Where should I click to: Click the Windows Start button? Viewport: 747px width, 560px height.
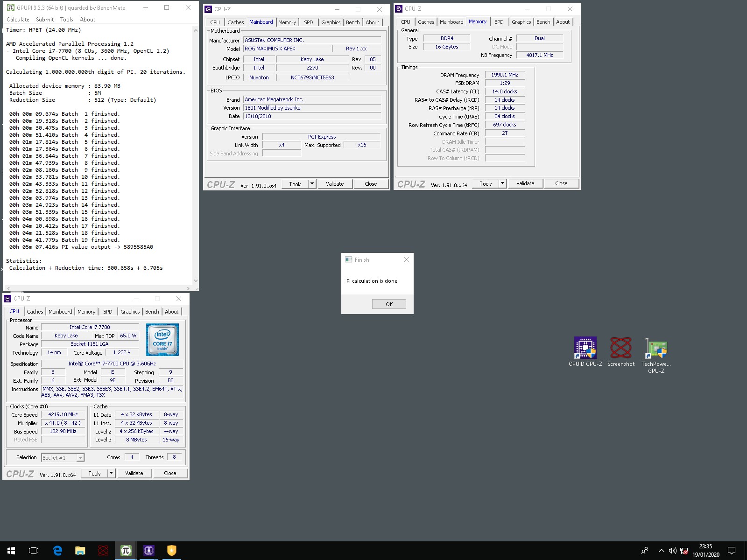(11, 551)
